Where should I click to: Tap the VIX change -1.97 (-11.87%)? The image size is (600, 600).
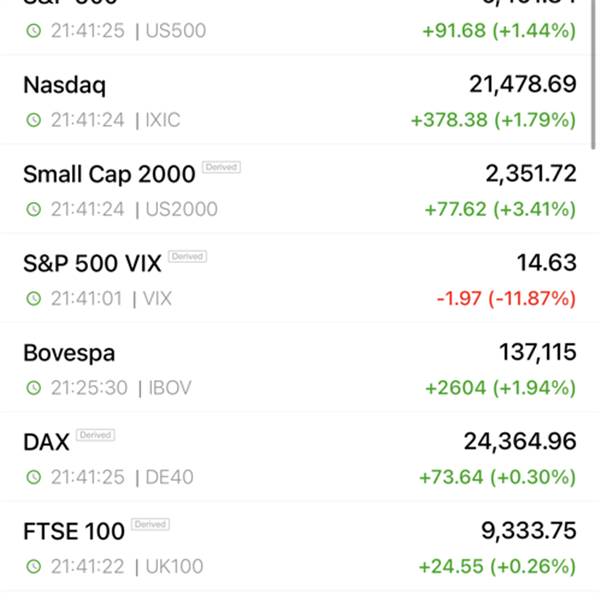[506, 298]
